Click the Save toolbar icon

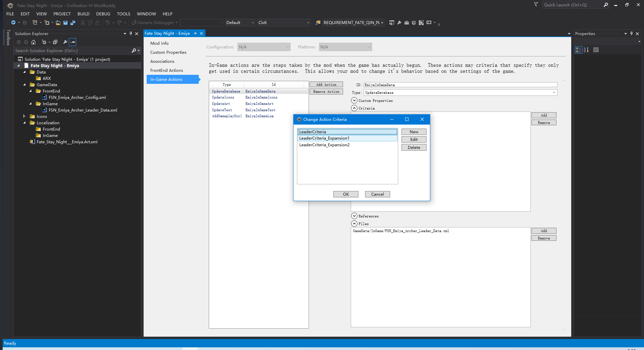[65, 23]
